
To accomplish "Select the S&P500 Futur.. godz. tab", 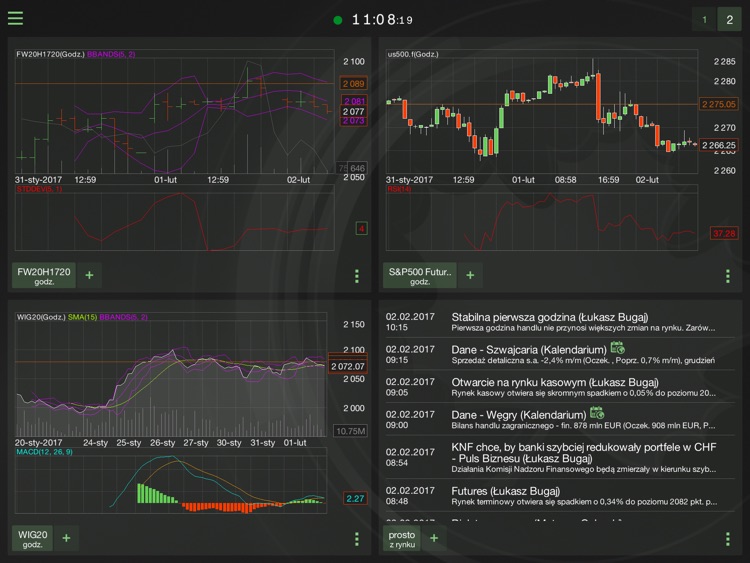I will coord(419,276).
